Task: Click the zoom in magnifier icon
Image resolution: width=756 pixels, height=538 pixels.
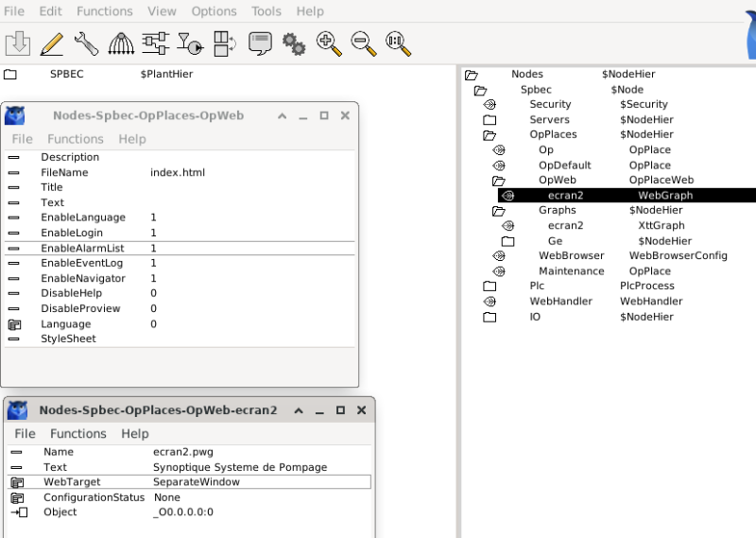Action: pos(328,43)
